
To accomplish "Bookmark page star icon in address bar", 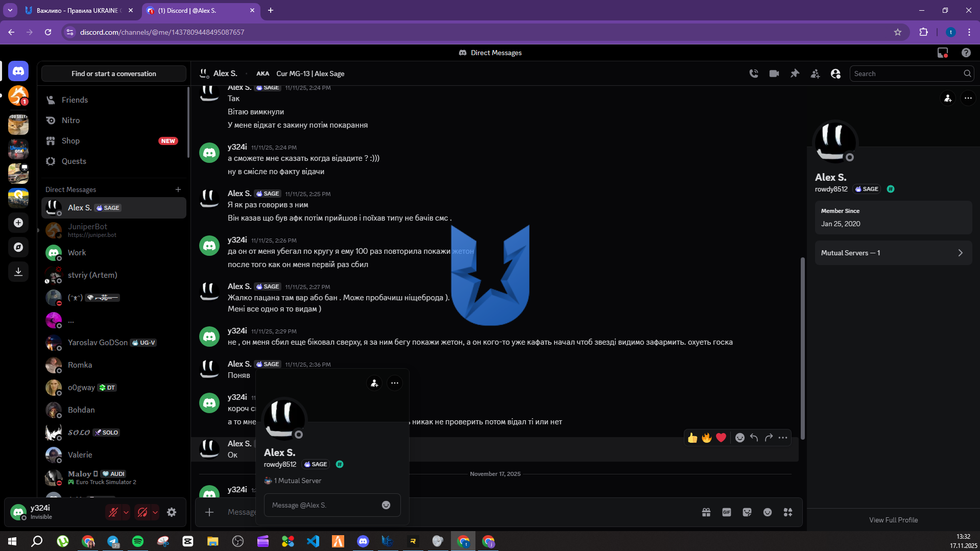I will click(x=898, y=32).
